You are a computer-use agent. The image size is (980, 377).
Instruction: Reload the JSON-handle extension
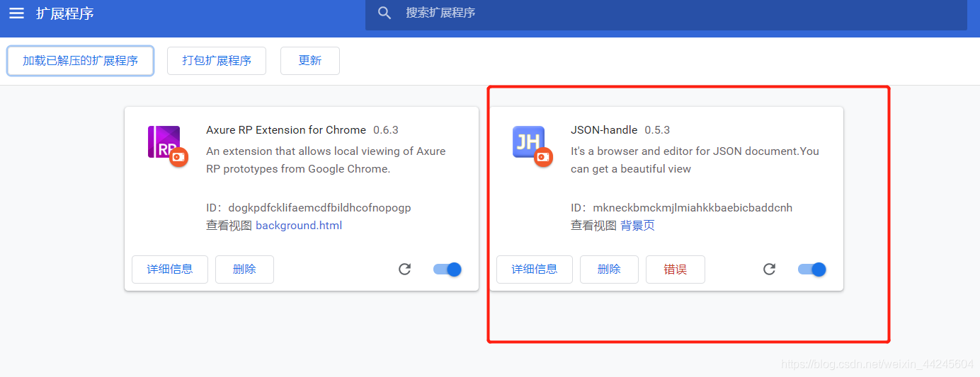click(770, 269)
